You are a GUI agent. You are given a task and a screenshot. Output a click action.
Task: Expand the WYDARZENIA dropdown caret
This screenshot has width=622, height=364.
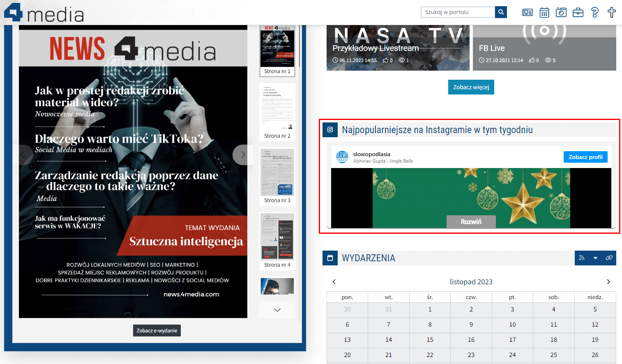[x=595, y=258]
